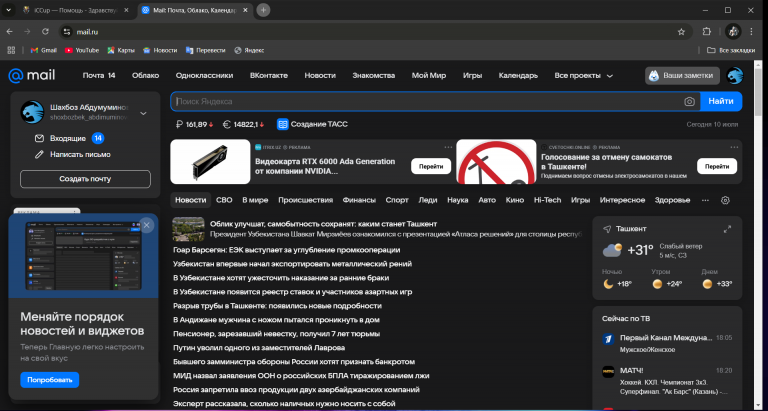This screenshot has width=768, height=411.
Task: Click the Mail logo in header
Action: (32, 75)
